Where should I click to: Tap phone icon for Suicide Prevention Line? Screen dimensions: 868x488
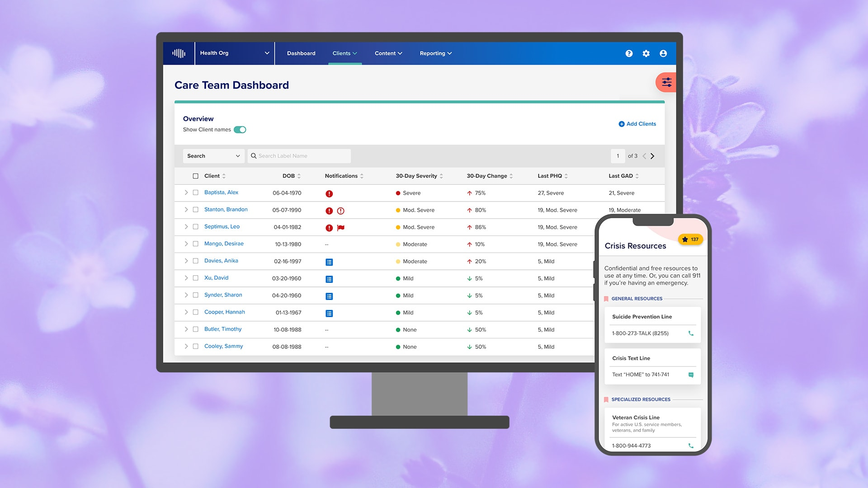(691, 333)
